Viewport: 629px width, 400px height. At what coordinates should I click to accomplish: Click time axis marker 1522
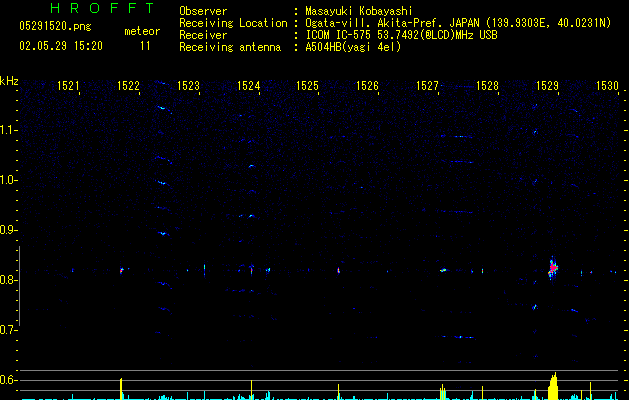(x=128, y=86)
